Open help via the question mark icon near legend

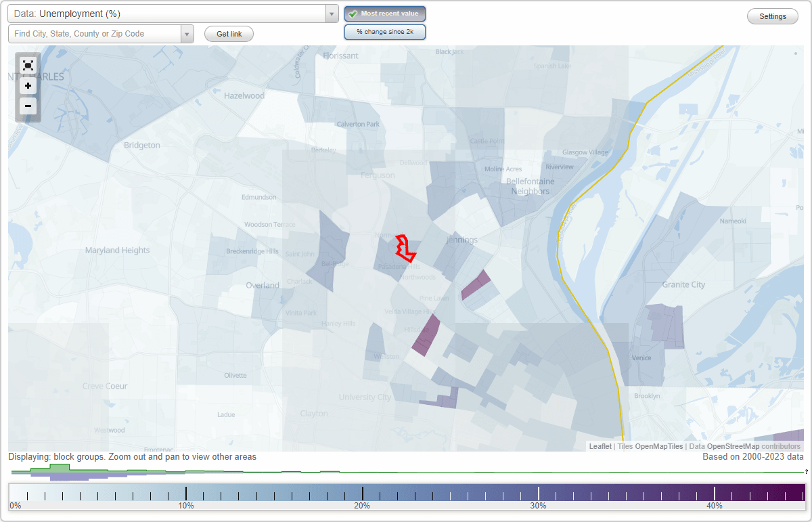(x=805, y=470)
